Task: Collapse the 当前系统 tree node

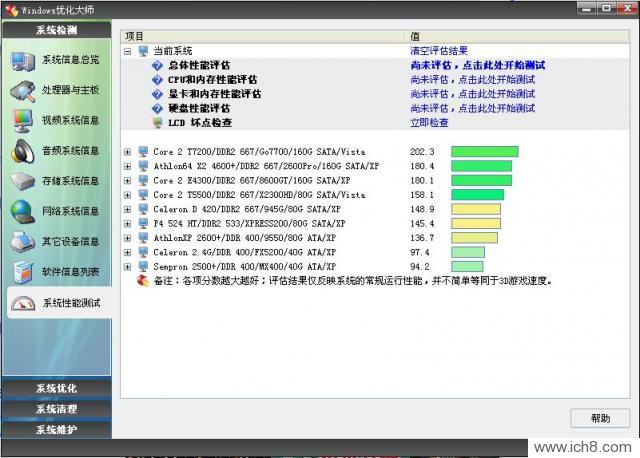Action: pyautogui.click(x=128, y=51)
